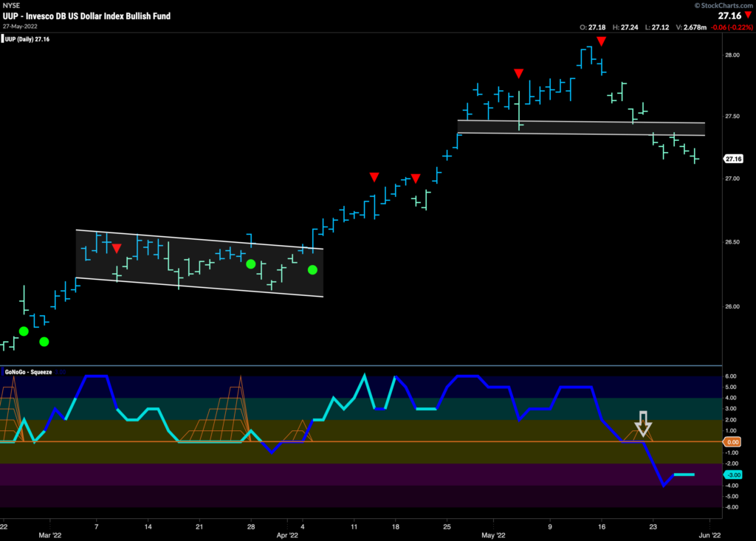Click the red down triangle beside header price 27.16
The image size is (756, 541).
748,15
